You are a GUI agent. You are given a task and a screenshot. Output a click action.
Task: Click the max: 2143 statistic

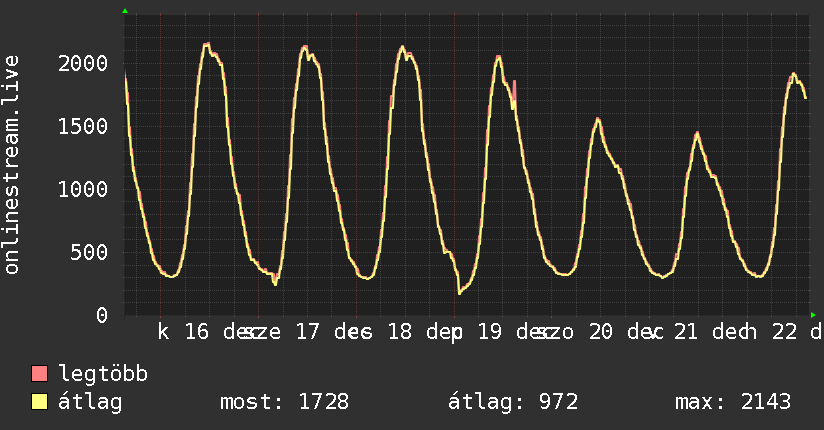[733, 402]
